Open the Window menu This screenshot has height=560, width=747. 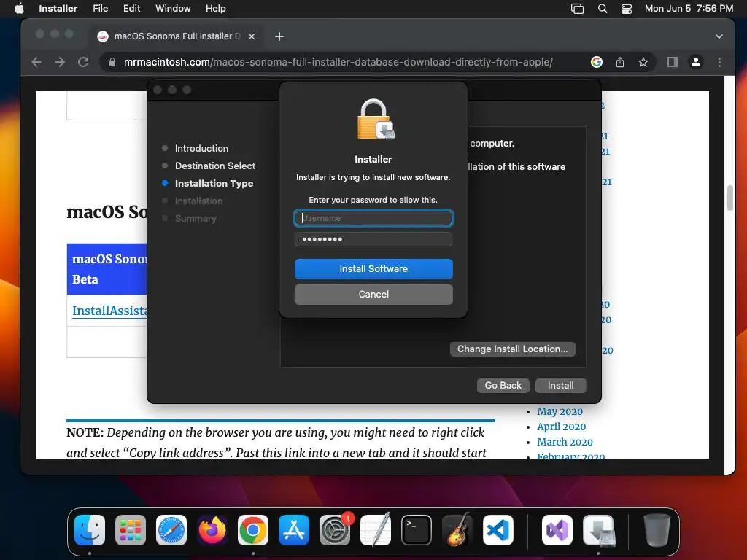(173, 8)
